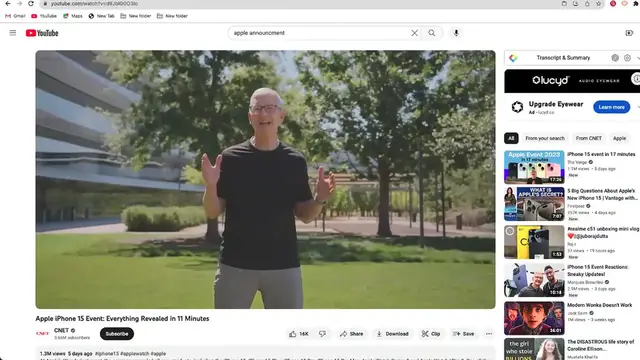
Task: Open first New folder bookmark folder
Action: [x=136, y=16]
